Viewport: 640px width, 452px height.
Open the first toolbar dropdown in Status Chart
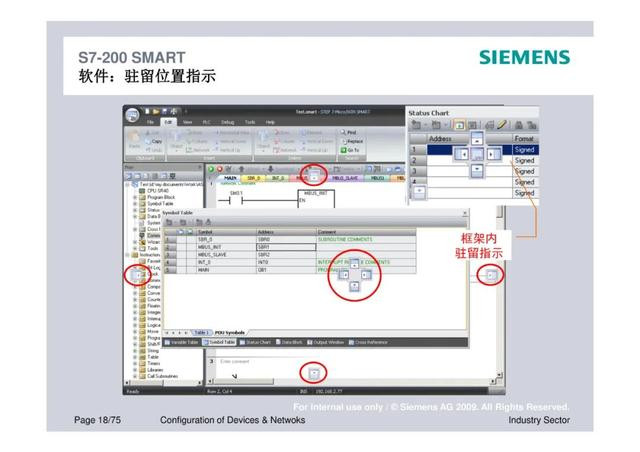[425, 125]
